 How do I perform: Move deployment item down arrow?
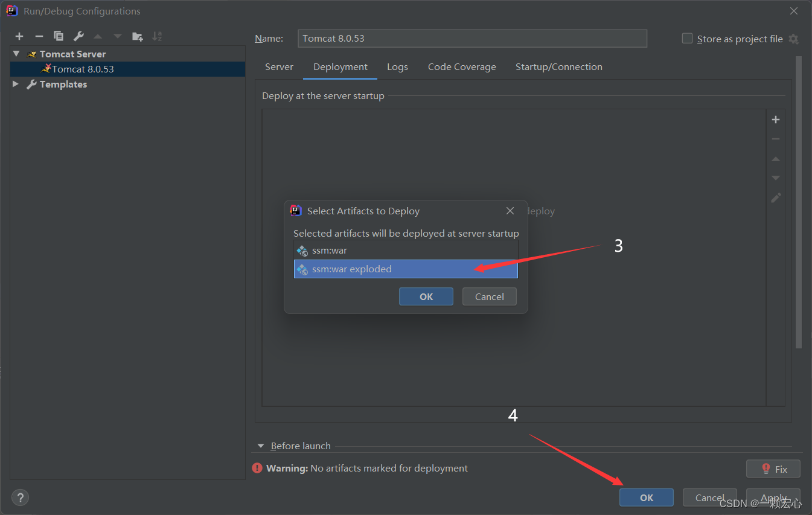776,178
